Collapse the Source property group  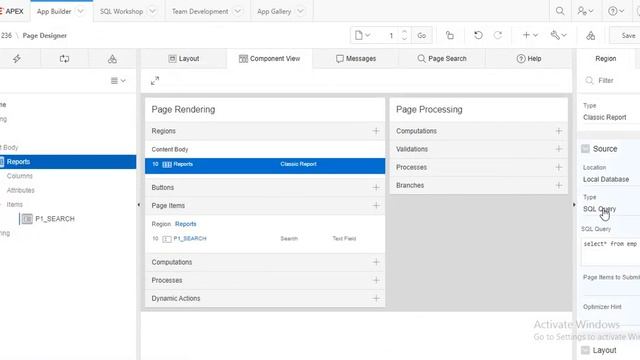pyautogui.click(x=585, y=149)
